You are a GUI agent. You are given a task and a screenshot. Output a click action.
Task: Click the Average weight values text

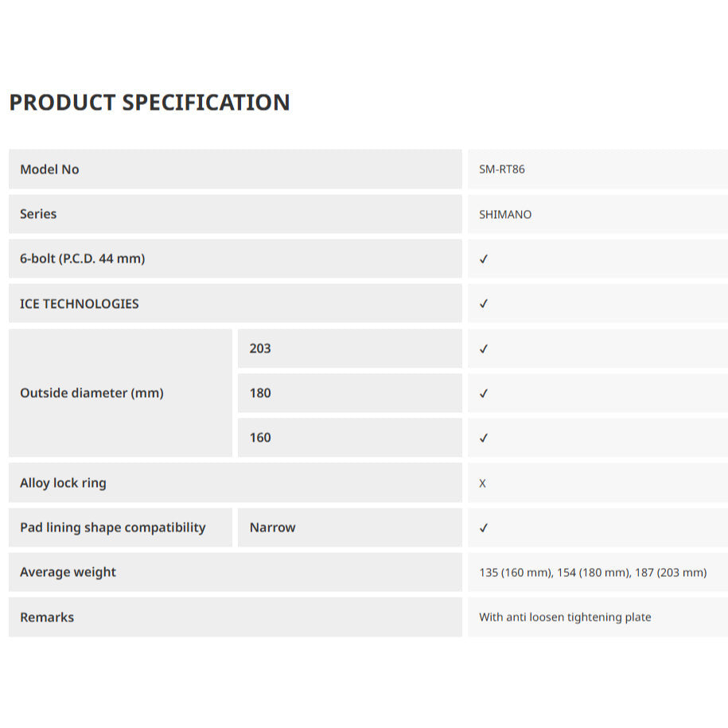coord(593,572)
